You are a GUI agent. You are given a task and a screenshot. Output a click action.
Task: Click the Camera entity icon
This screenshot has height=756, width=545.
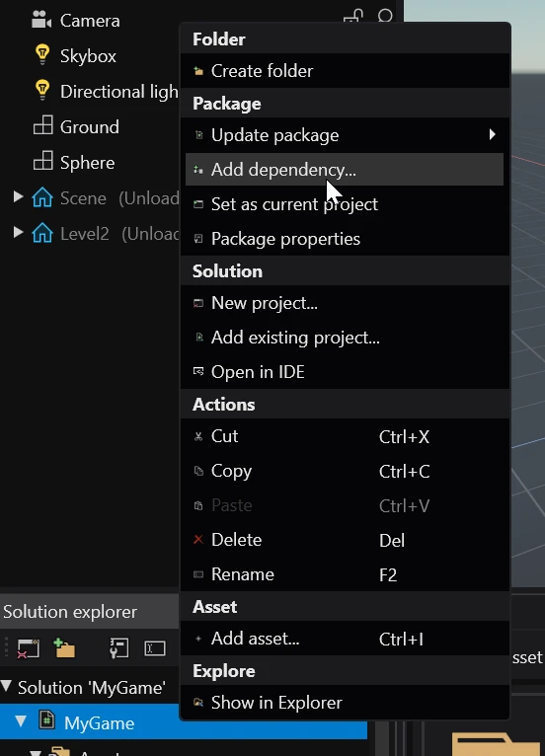click(x=41, y=20)
